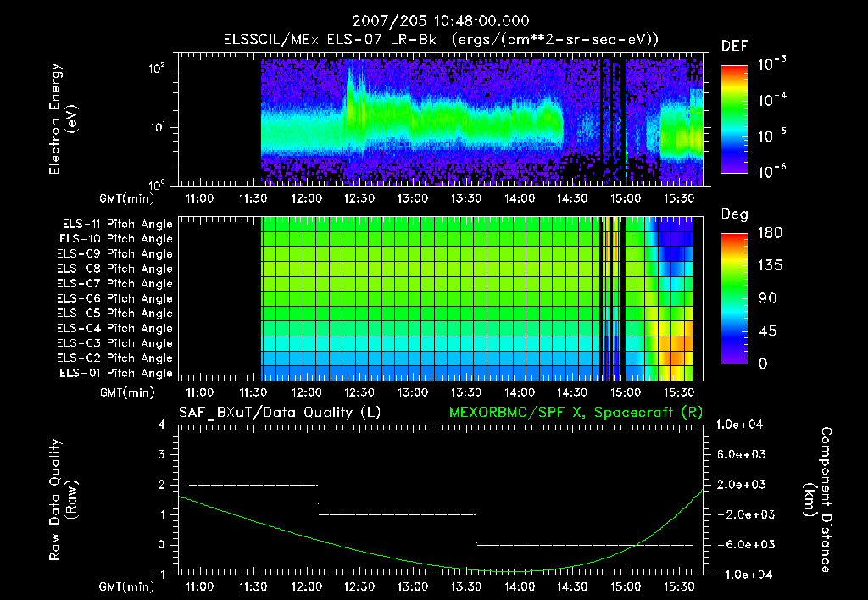Screen dimensions: 868x600
Task: Click the DEF color bar in the top panel
Action: [734, 119]
